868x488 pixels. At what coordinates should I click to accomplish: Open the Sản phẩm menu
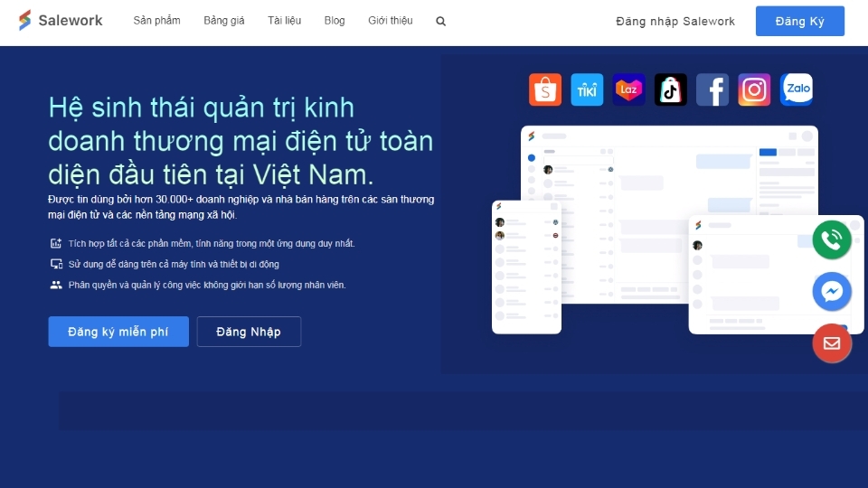coord(156,21)
